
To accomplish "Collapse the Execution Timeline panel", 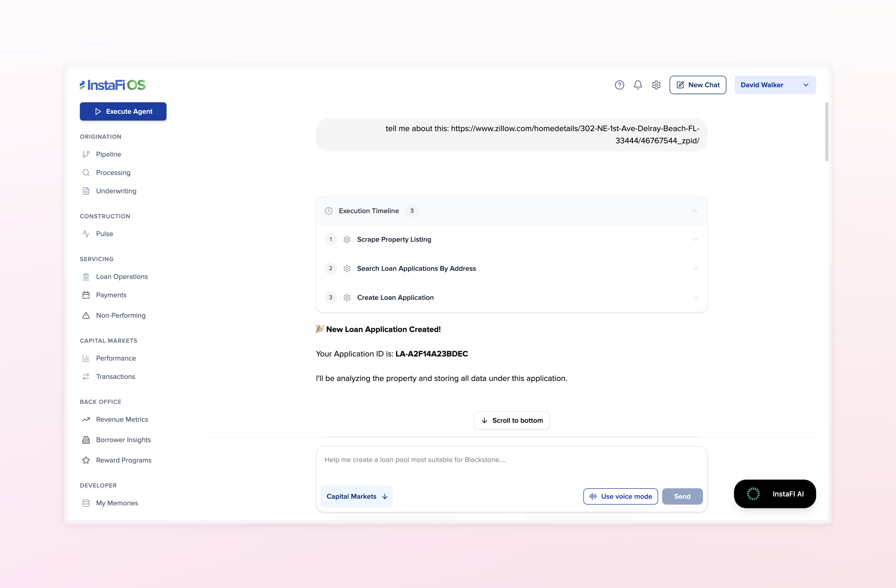I will point(695,211).
